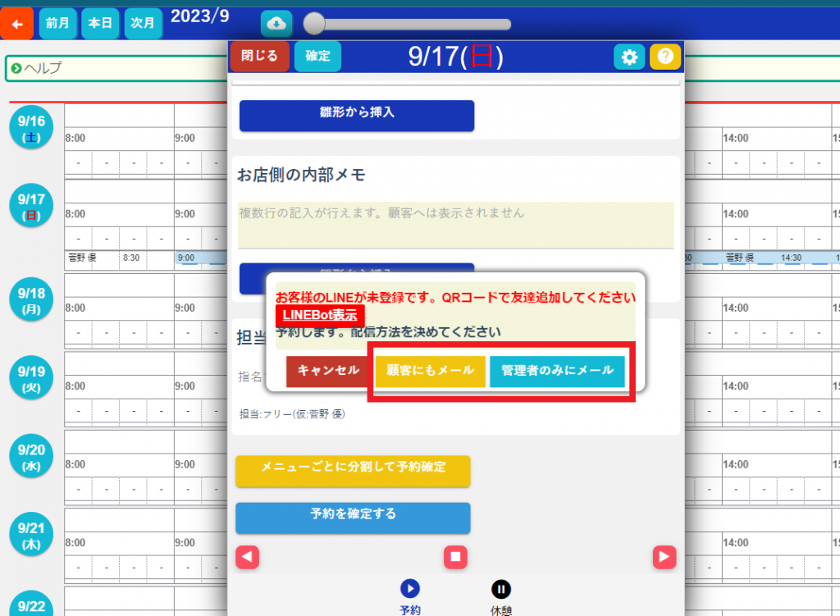840x616 pixels.
Task: Jump to today with 本日
Action: [x=100, y=23]
